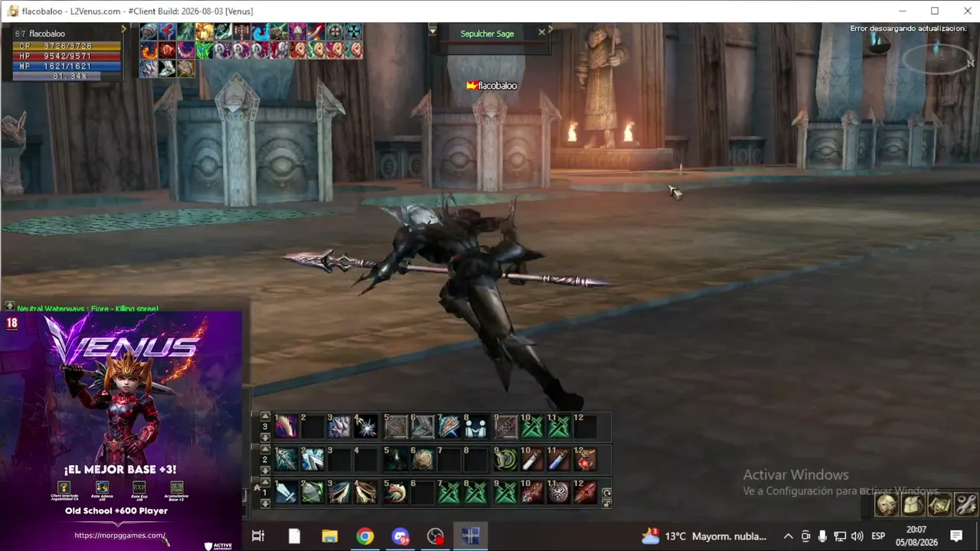Expand the flacobaloo status panel arrow
Viewport: 980px width, 551px height.
click(x=123, y=29)
